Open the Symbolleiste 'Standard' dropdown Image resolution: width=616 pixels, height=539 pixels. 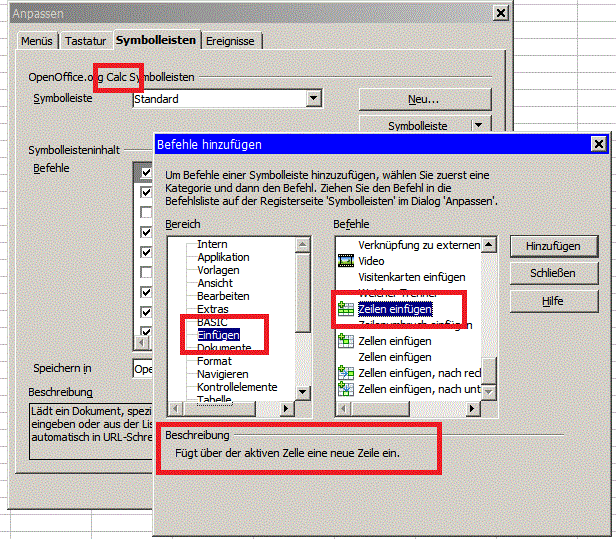(314, 98)
